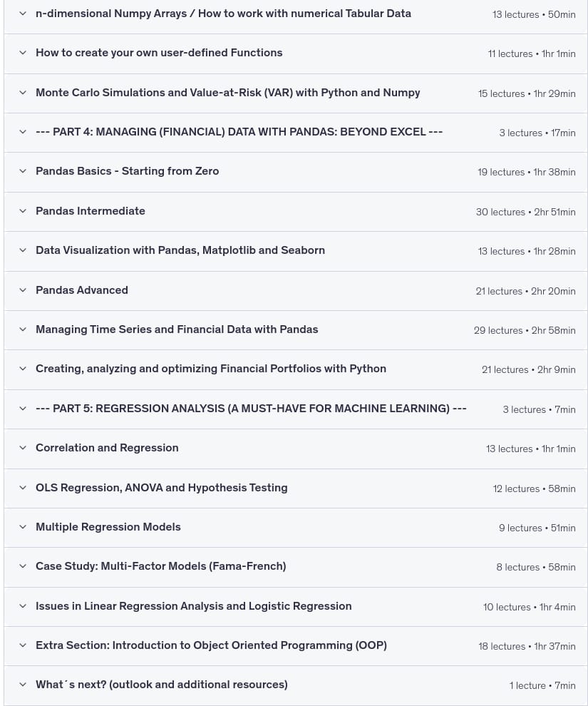Click 'OLS Regression, ANOVA and Hypothesis Testing' title
This screenshot has height=706, width=588.
pos(162,488)
